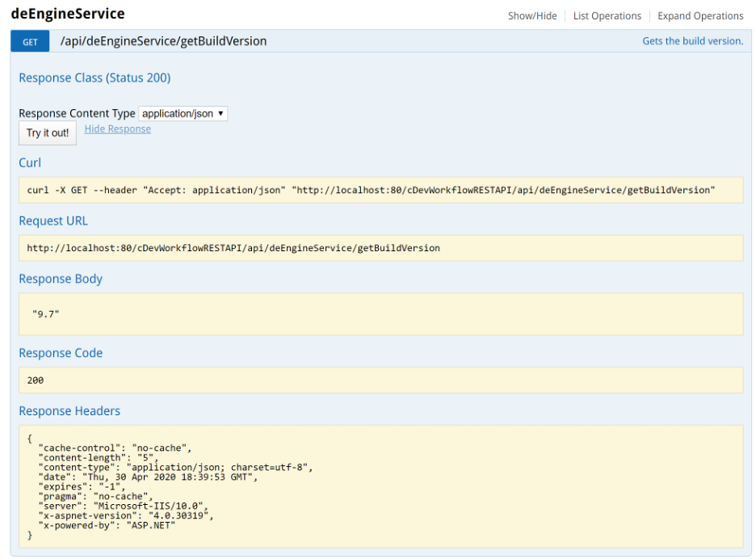Hide the response using Hide Response link
The width and height of the screenshot is (756, 559).
(x=117, y=128)
